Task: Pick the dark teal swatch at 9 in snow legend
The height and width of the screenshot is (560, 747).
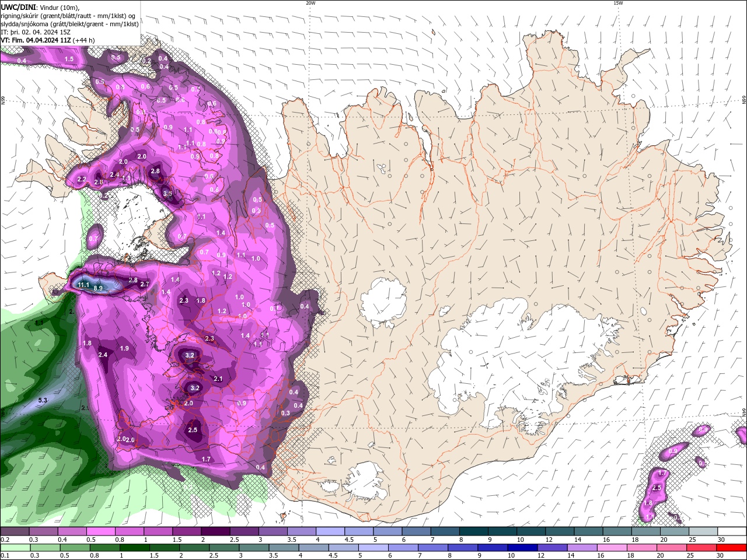Action: point(502,531)
